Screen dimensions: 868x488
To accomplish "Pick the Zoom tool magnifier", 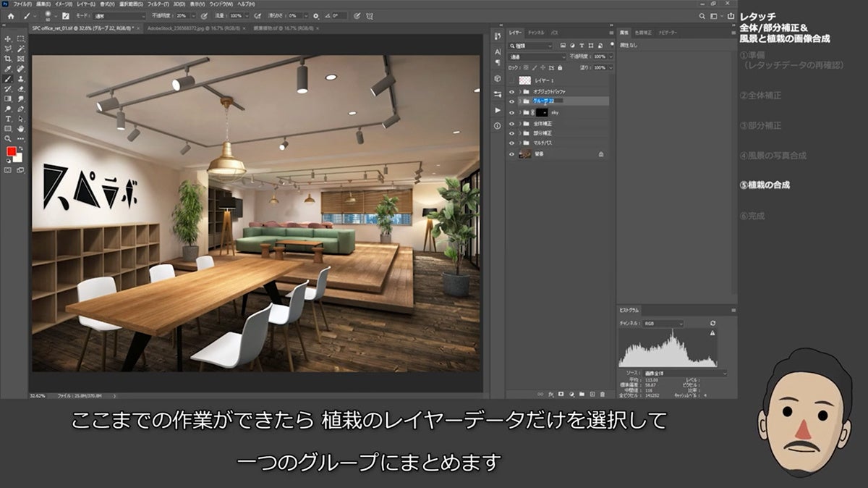I will pos(8,138).
